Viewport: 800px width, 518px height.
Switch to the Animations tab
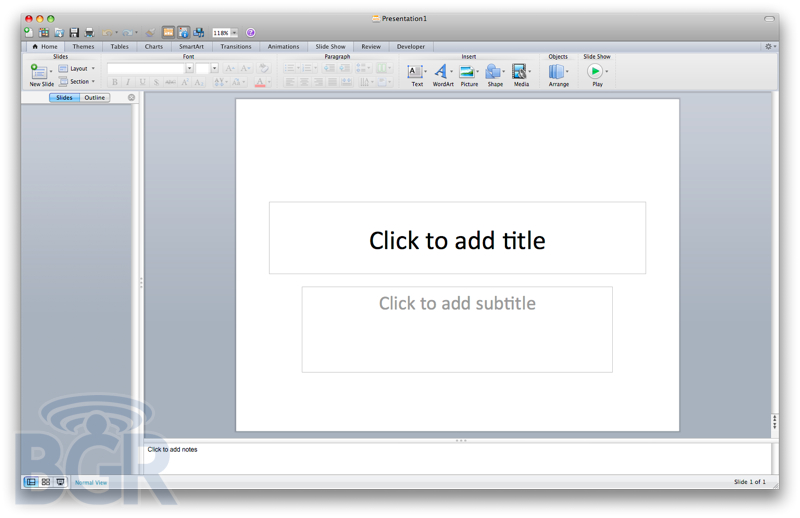point(283,46)
